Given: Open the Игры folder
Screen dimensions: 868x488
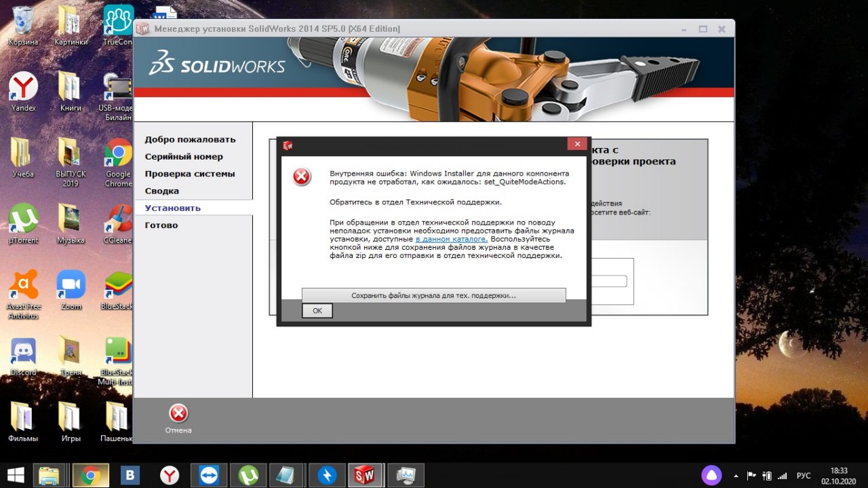Looking at the screenshot, I should pos(71,421).
